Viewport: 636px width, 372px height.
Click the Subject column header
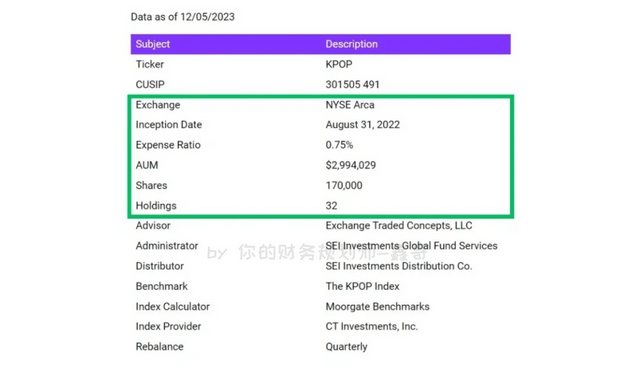click(153, 44)
